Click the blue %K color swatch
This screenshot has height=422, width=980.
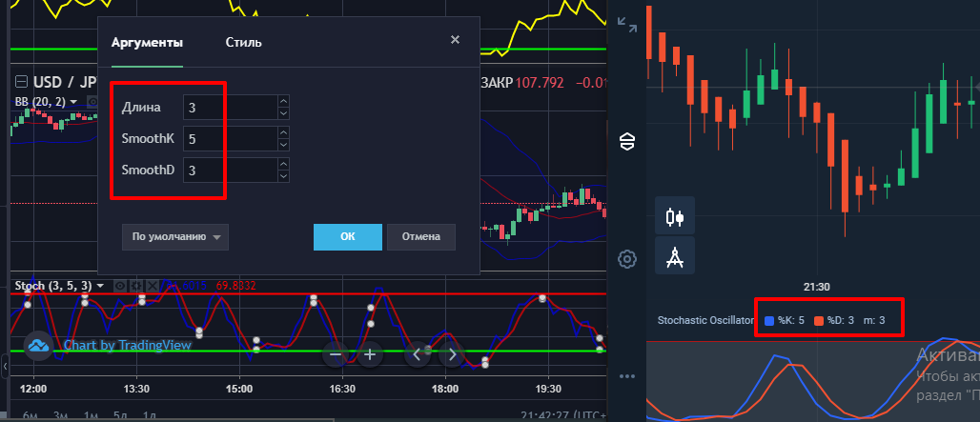click(769, 321)
